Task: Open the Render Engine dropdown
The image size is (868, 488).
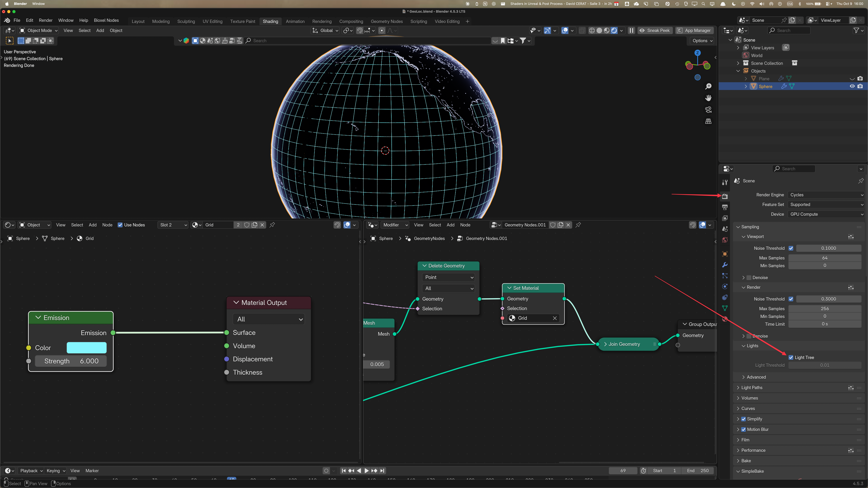Action: tap(826, 195)
